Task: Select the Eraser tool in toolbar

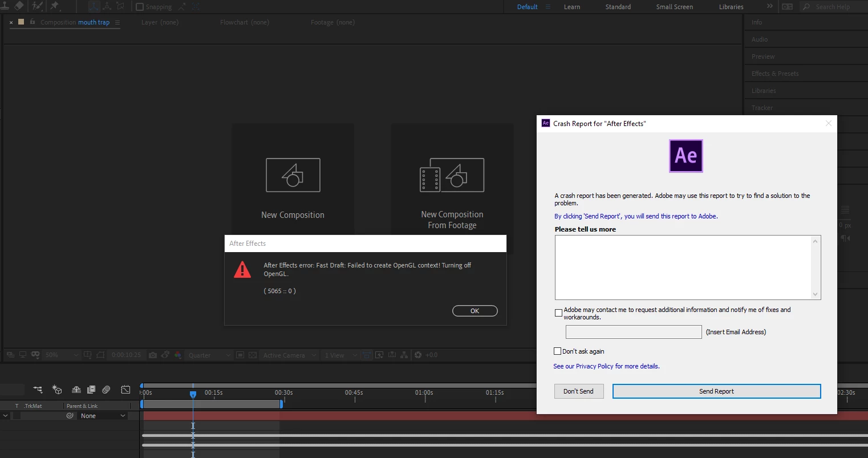Action: click(19, 6)
